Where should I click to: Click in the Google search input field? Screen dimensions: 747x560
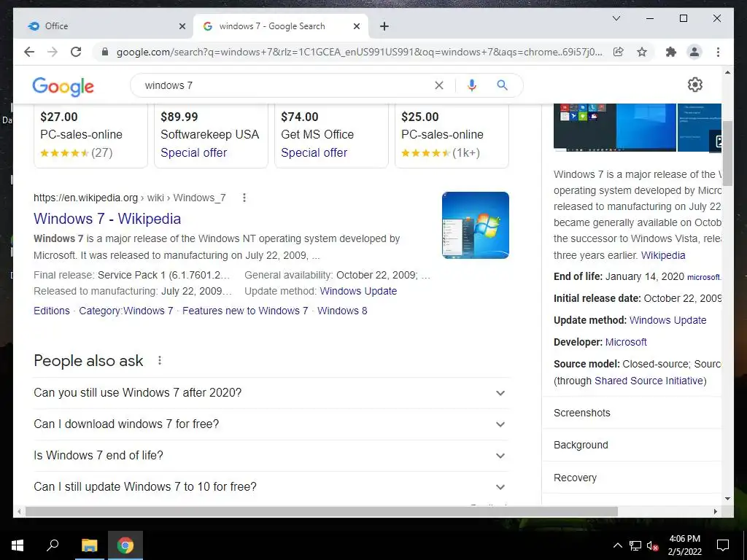coord(286,85)
